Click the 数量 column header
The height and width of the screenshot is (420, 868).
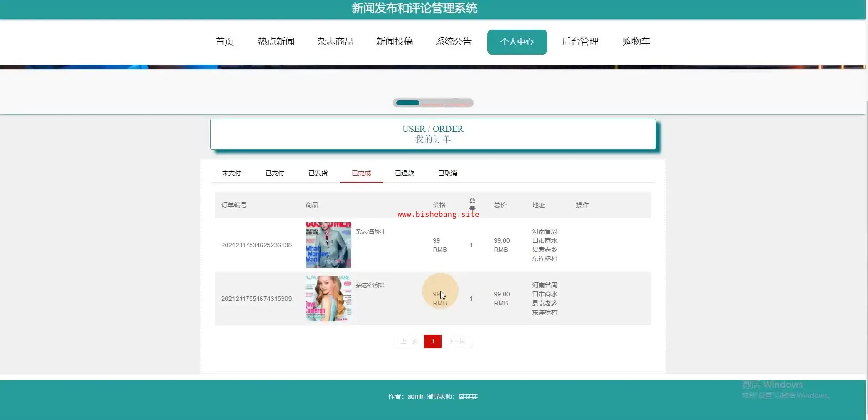click(x=472, y=205)
